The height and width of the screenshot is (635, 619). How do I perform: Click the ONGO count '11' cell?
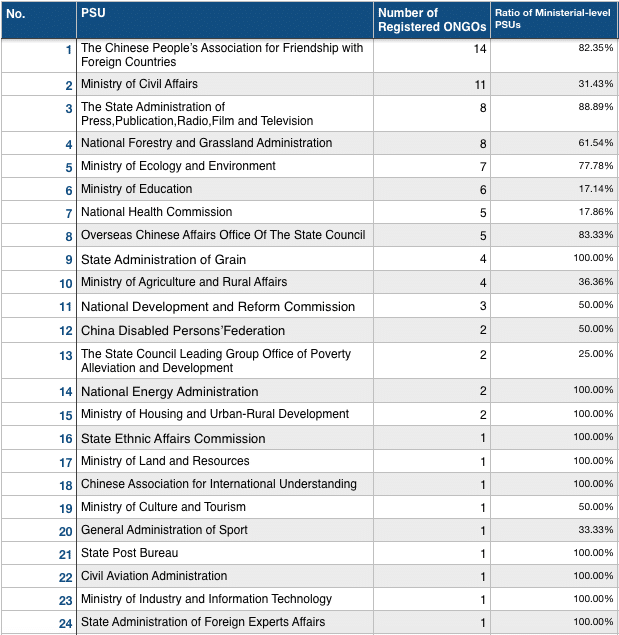pyautogui.click(x=432, y=84)
